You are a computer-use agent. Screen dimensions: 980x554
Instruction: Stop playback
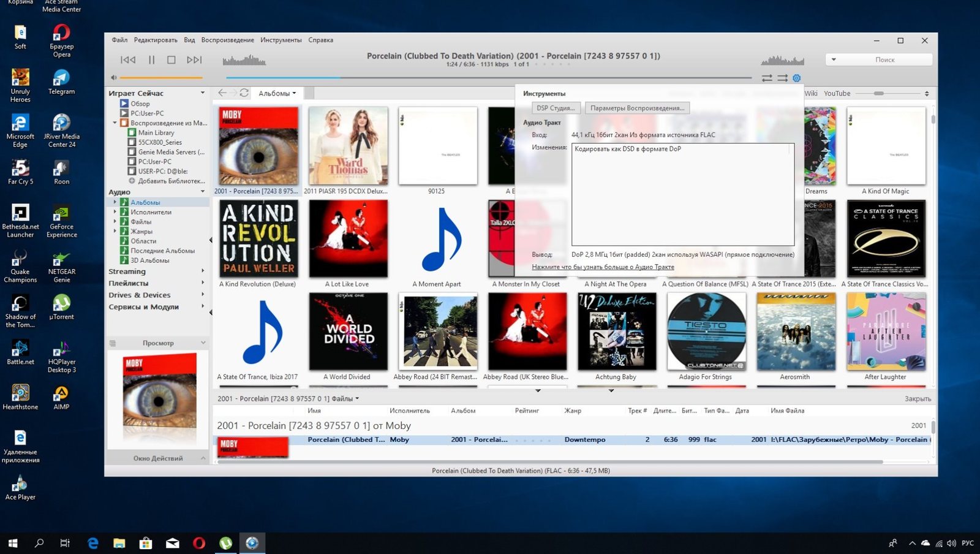(x=171, y=60)
